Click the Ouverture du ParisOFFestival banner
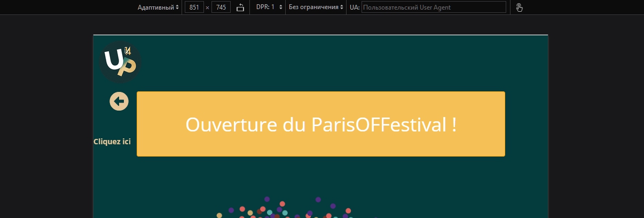This screenshot has height=218, width=644. [x=320, y=124]
